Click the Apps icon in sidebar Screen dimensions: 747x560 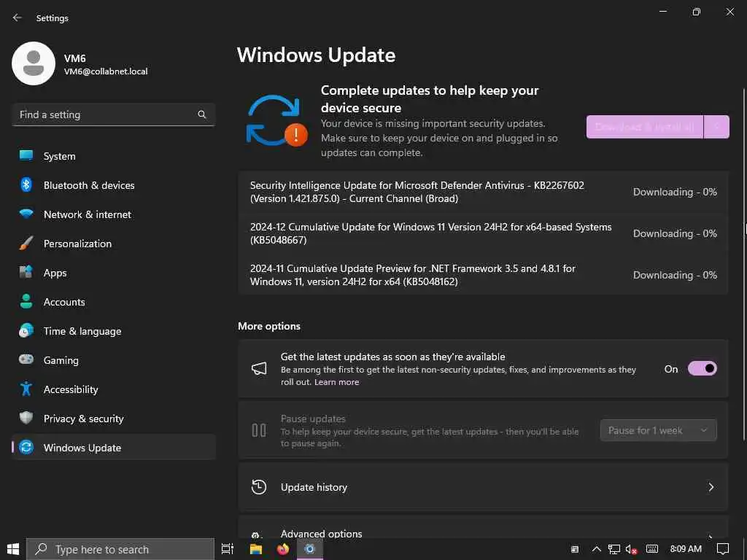pos(26,273)
